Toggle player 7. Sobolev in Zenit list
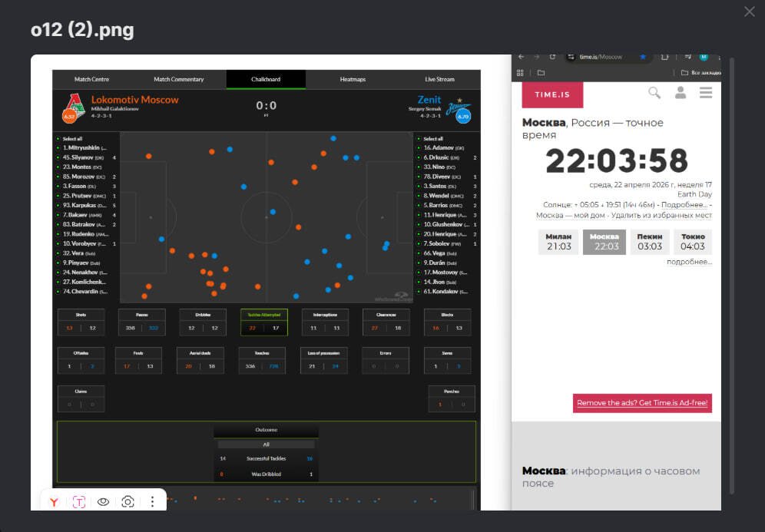This screenshot has width=765, height=532. pos(442,243)
